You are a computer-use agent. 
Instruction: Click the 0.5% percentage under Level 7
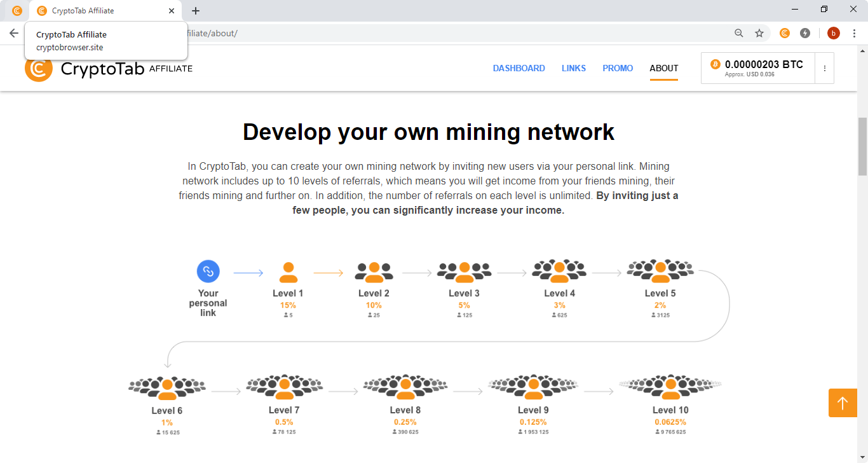[284, 422]
